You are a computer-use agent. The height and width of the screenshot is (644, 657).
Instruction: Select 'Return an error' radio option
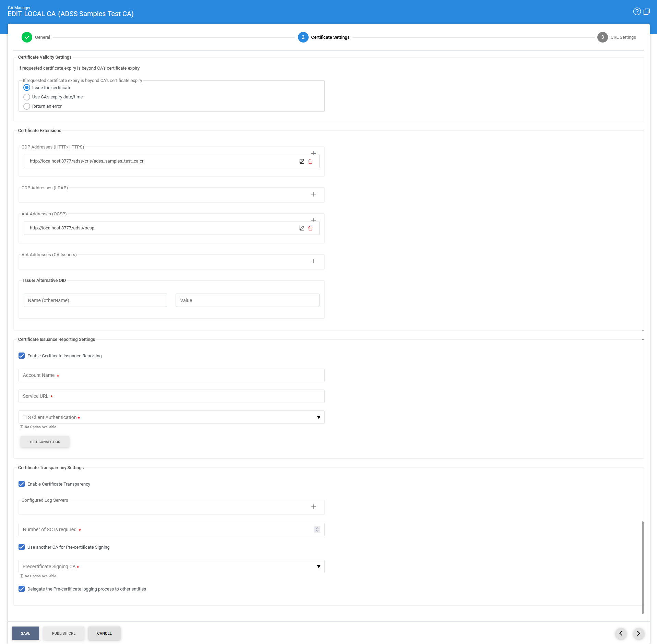pyautogui.click(x=27, y=106)
